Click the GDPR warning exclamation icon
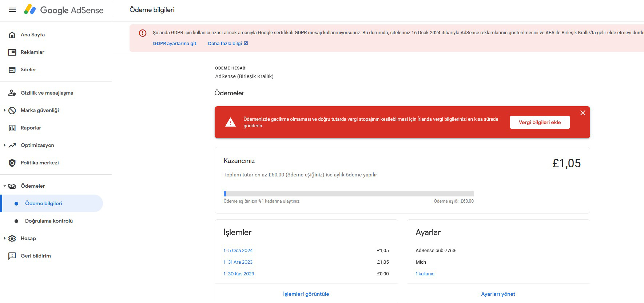 coord(143,33)
